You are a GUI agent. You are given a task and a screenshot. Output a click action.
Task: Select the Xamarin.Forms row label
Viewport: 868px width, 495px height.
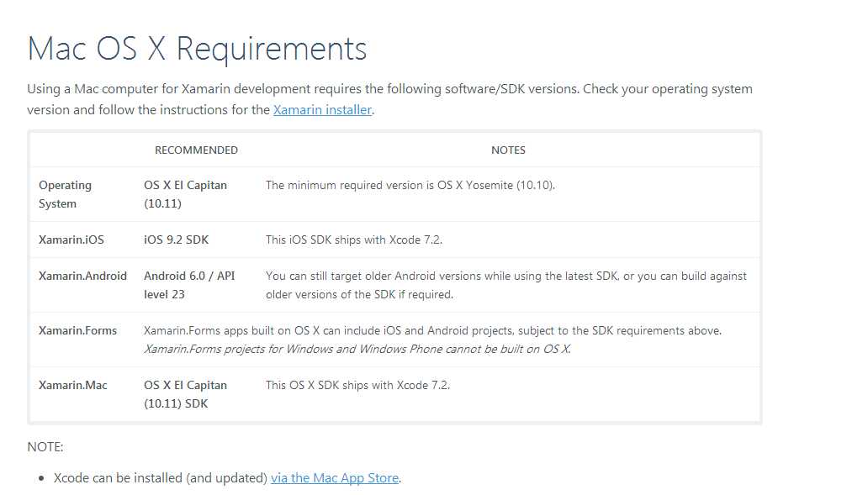[x=77, y=330]
